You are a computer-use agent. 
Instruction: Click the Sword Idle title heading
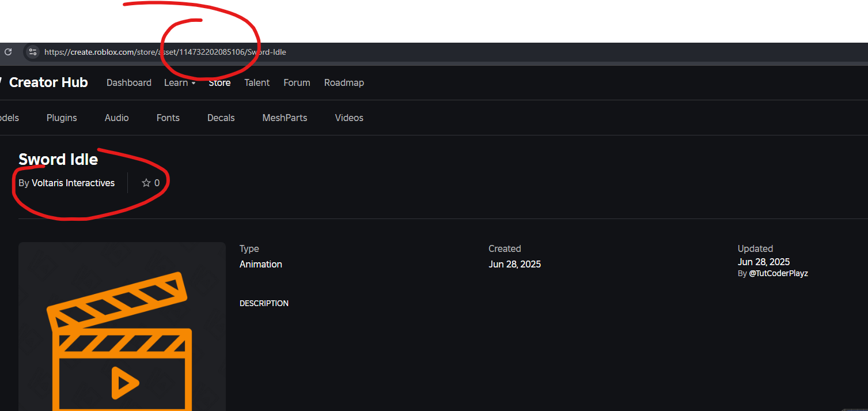tap(58, 159)
